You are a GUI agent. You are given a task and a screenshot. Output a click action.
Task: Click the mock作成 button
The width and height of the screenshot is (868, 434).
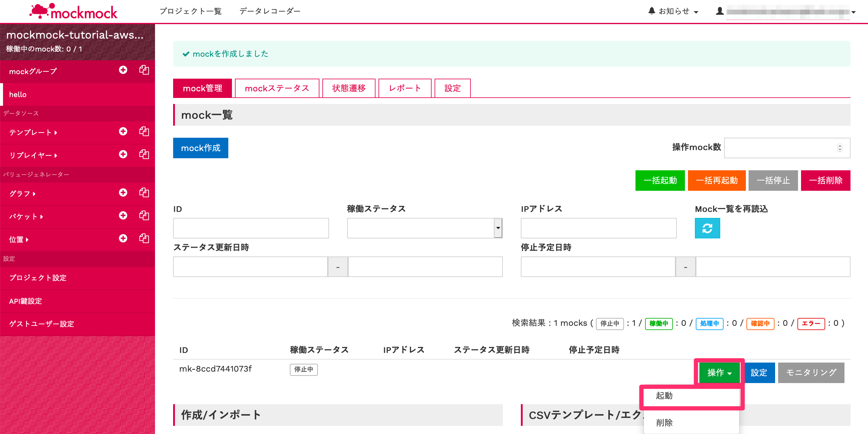tap(201, 148)
